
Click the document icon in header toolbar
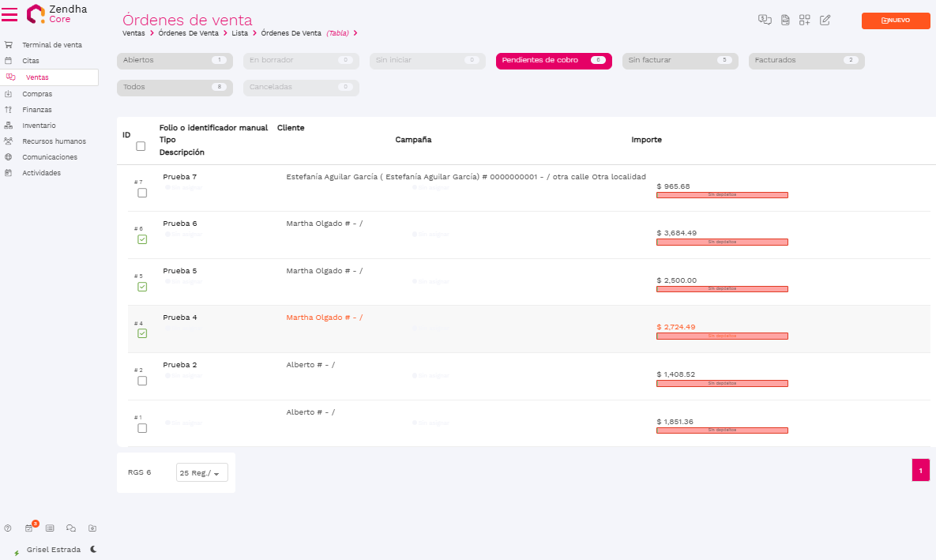pos(785,21)
